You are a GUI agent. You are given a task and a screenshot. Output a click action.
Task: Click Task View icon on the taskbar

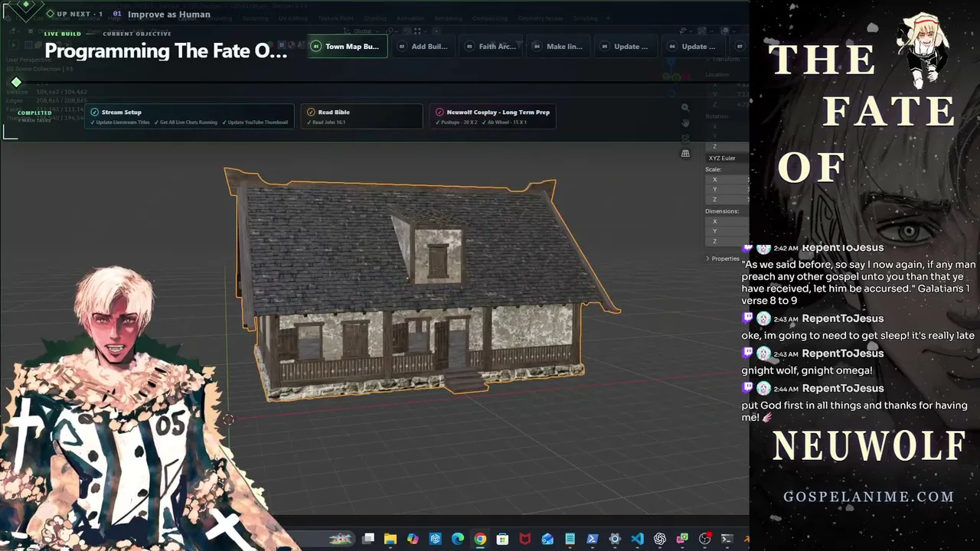[x=368, y=539]
